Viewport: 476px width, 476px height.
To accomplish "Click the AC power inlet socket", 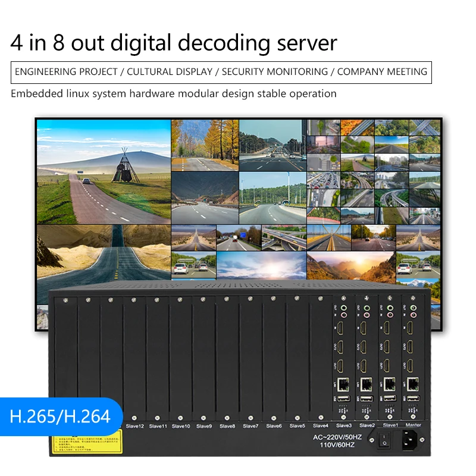I will click(410, 440).
